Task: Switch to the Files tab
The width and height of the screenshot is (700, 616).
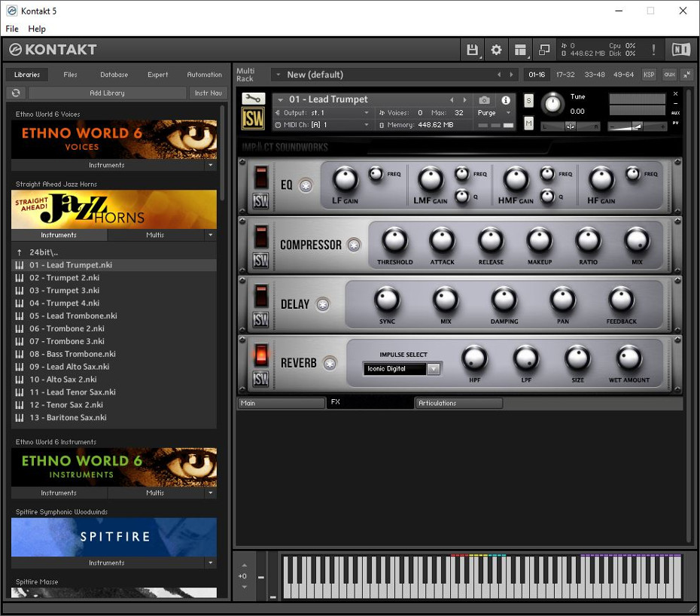Action: click(x=70, y=75)
